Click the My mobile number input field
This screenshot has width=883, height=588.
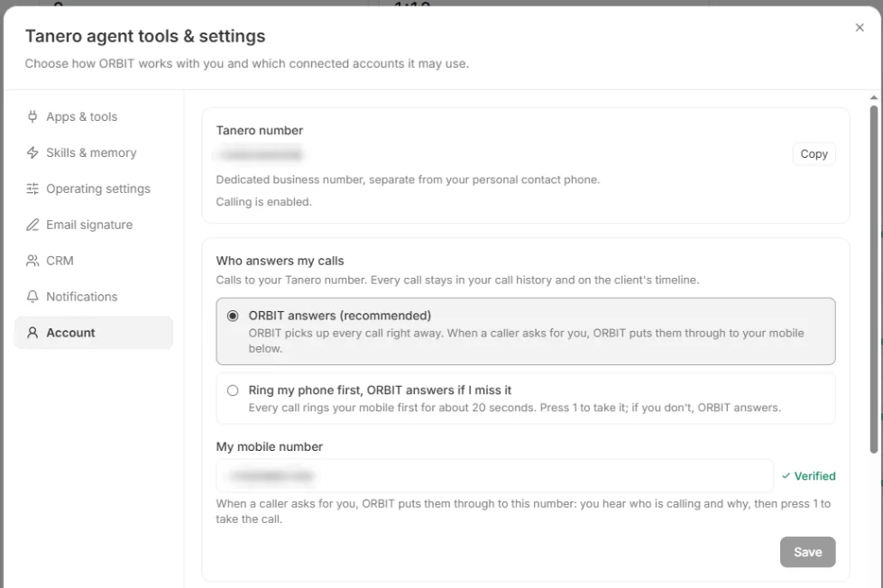point(494,476)
